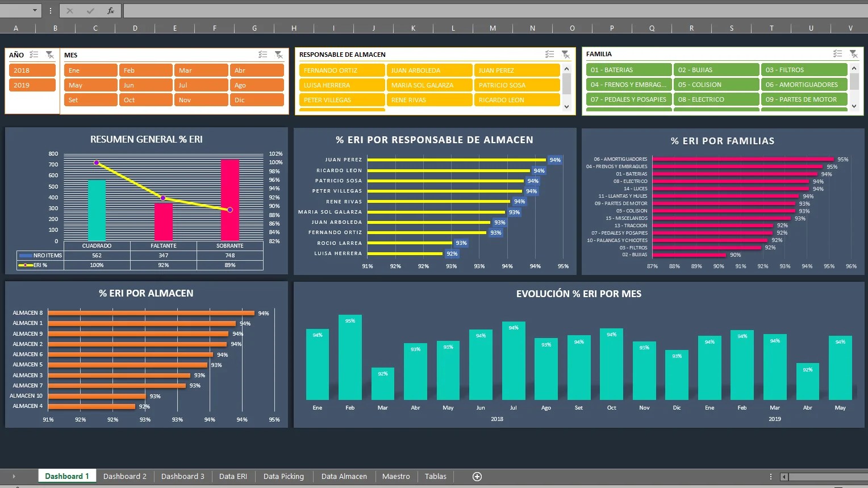
Task: Add a new worksheet using the plus icon
Action: [477, 477]
